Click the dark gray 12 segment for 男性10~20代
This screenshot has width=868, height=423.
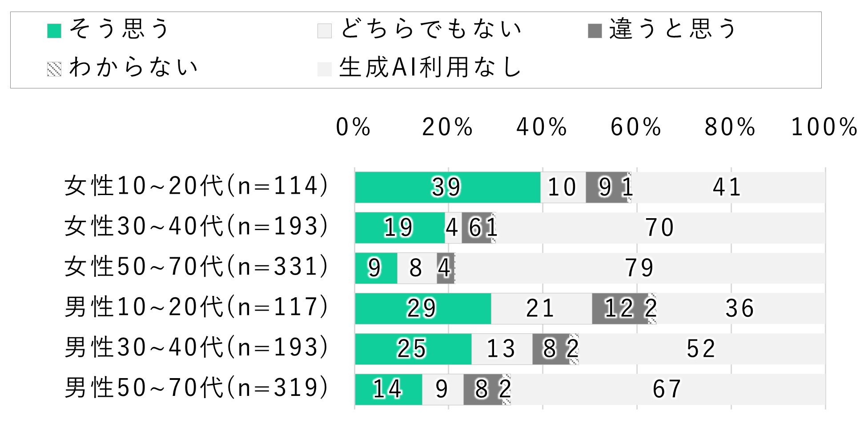[x=619, y=308]
